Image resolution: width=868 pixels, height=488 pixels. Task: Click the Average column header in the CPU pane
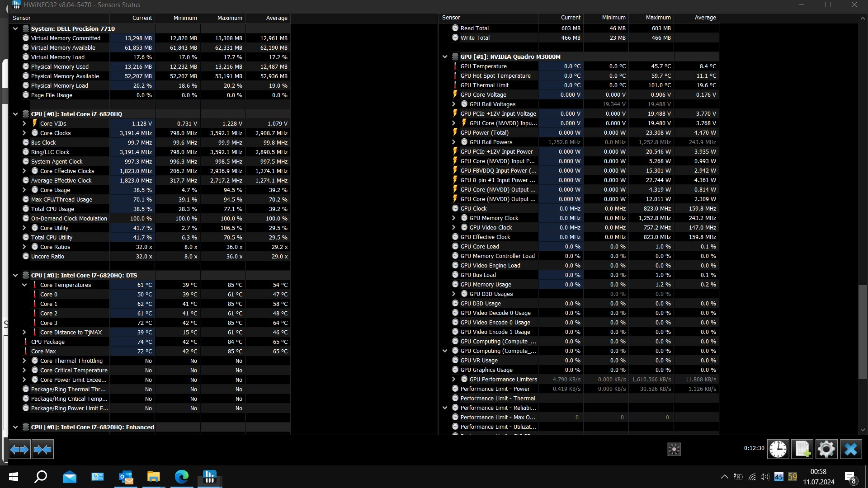tap(268, 18)
